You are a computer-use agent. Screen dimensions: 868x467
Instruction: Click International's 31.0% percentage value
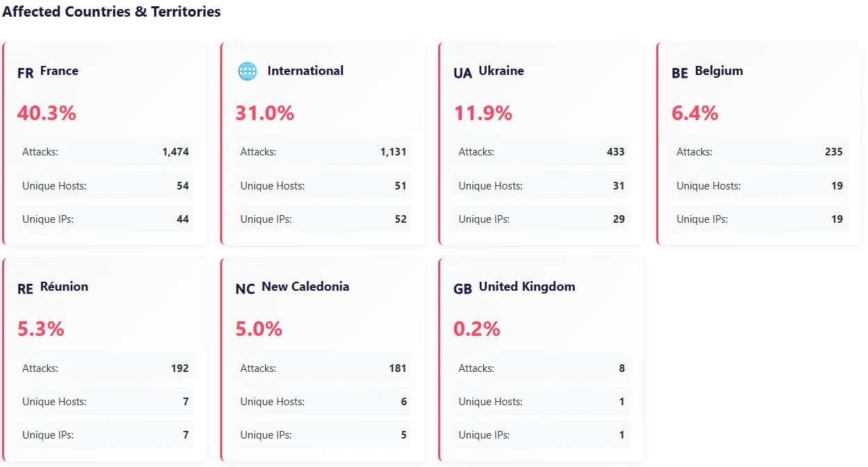point(265,113)
